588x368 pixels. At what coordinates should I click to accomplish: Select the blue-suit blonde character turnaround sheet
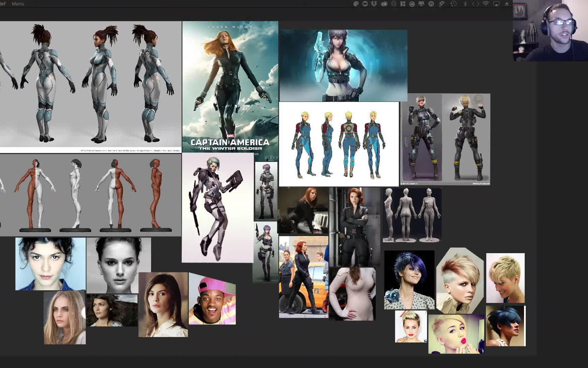coord(339,144)
